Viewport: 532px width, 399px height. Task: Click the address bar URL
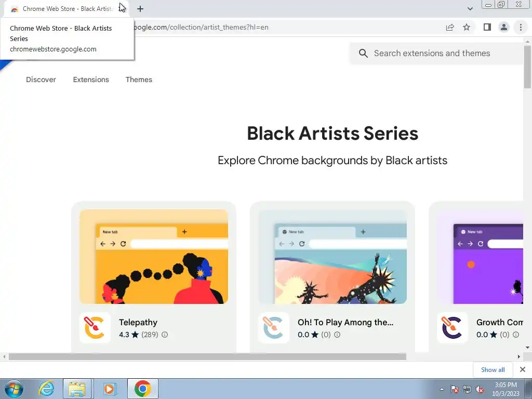(200, 27)
